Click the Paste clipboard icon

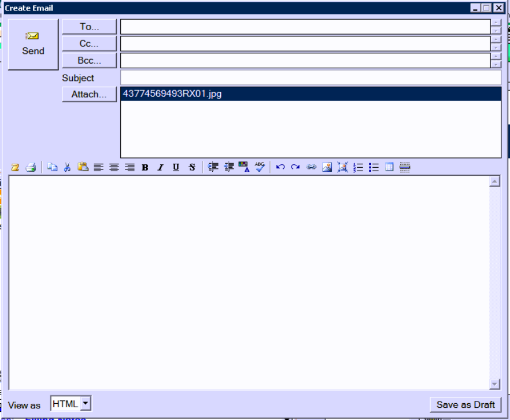83,167
